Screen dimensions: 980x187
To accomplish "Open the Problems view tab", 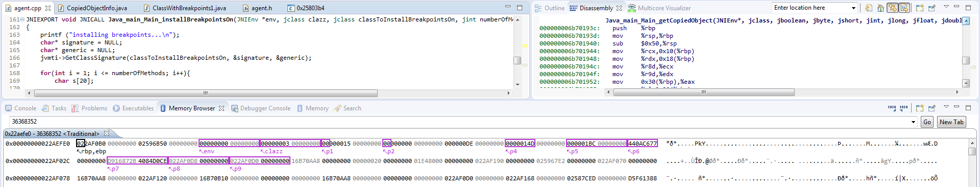I will click(x=89, y=108).
